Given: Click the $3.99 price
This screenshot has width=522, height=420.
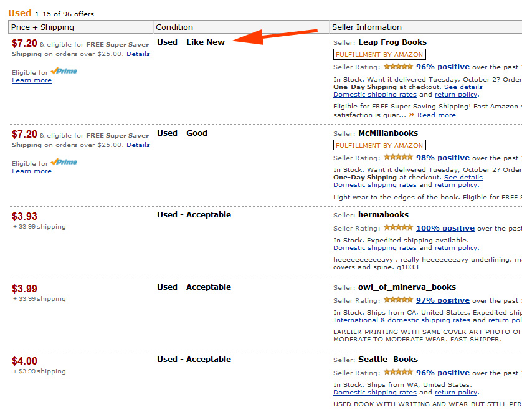Looking at the screenshot, I should click(25, 289).
